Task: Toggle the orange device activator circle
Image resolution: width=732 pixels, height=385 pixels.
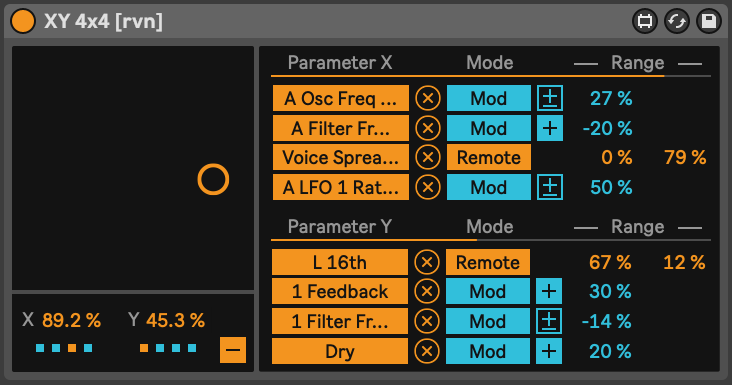Action: [x=23, y=21]
